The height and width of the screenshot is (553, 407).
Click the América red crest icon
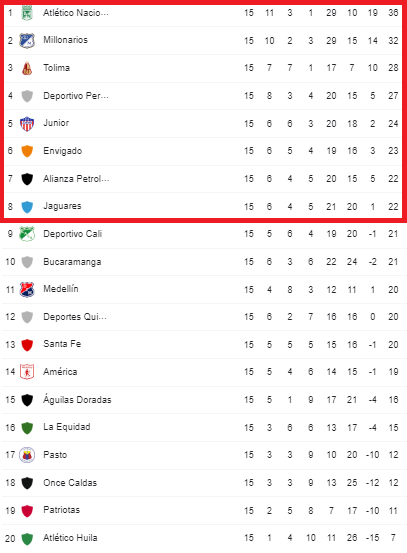(27, 372)
